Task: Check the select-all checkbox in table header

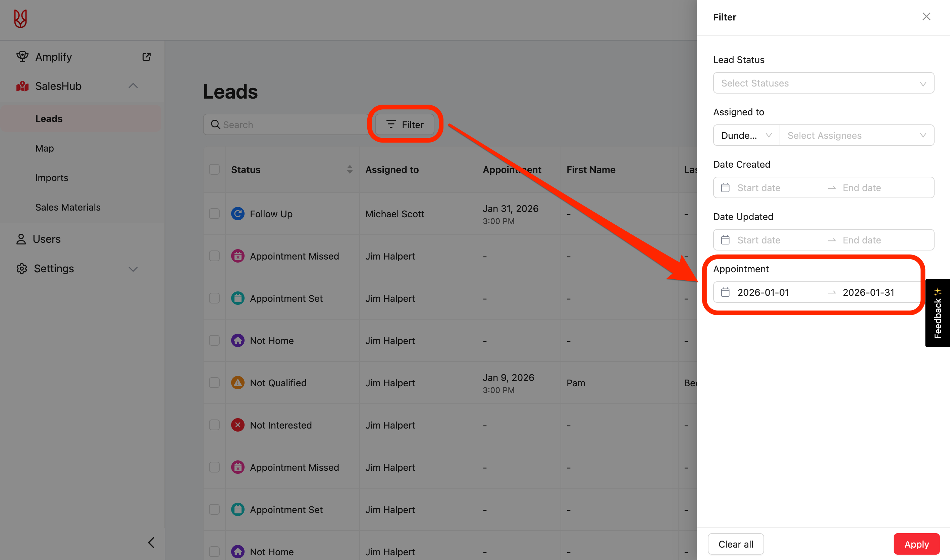Action: (214, 169)
